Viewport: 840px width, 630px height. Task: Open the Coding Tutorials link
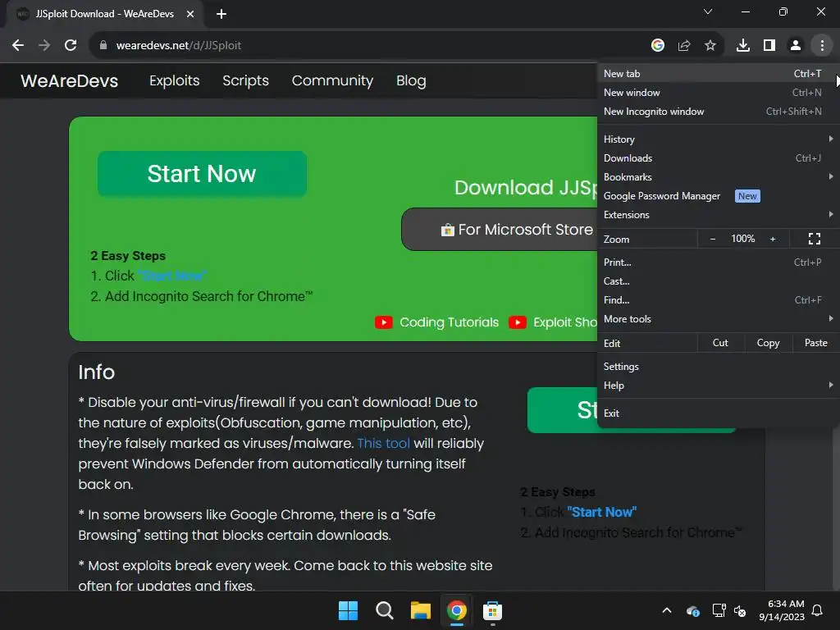449,322
